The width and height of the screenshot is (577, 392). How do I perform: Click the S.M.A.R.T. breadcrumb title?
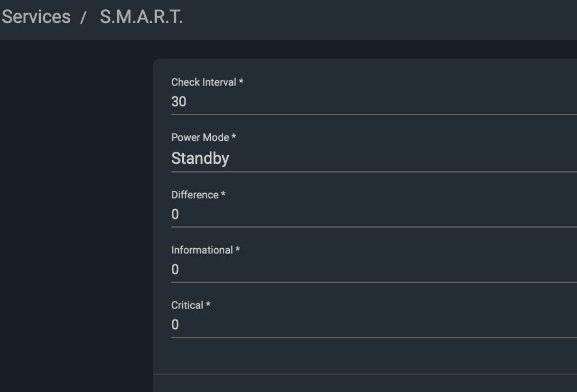pyautogui.click(x=141, y=17)
